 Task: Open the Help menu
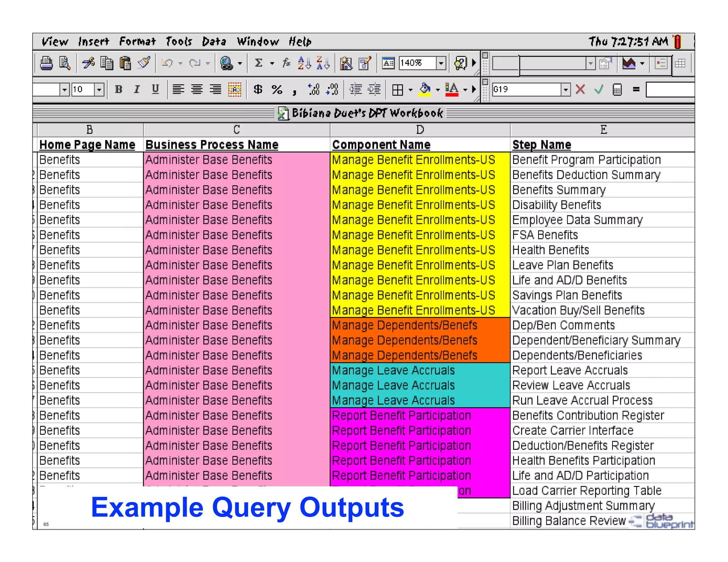300,42
